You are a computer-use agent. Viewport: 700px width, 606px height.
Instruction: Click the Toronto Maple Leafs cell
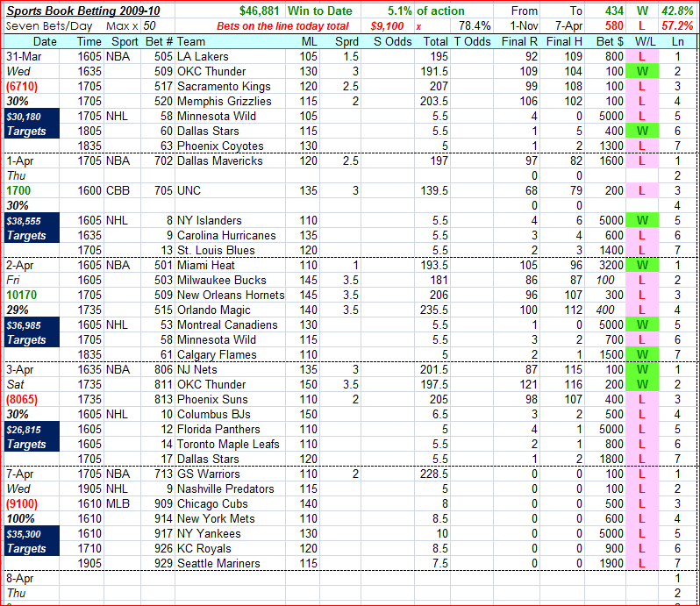(x=228, y=444)
